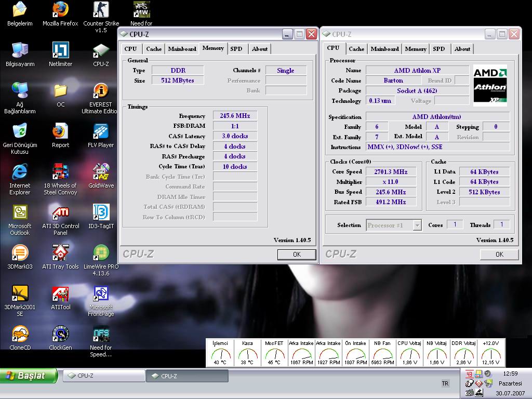Click the NB Fan 5963 RPM gauge
Screen dimensions: 532x399
382,353
